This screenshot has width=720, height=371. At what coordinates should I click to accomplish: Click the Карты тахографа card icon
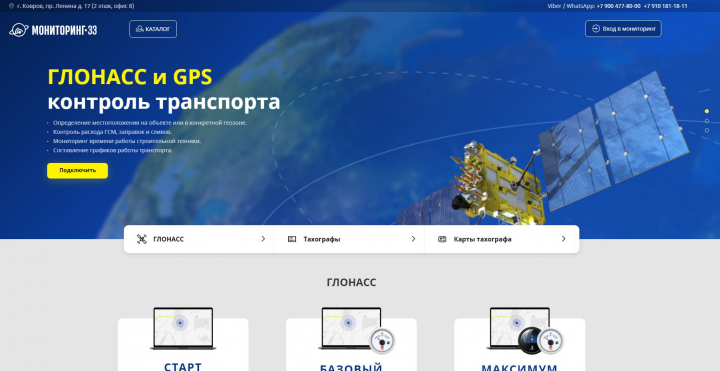(x=442, y=239)
